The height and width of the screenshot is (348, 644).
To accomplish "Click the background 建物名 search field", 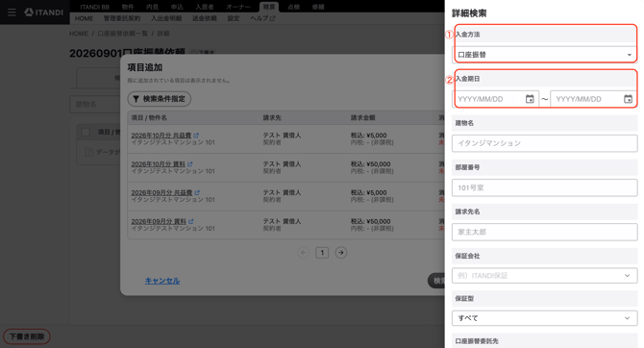I will pos(95,105).
